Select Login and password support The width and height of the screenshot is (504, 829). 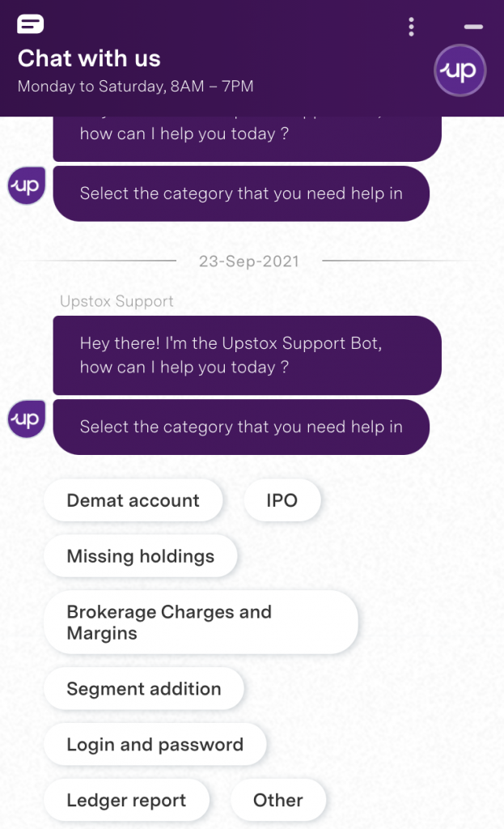click(x=155, y=744)
